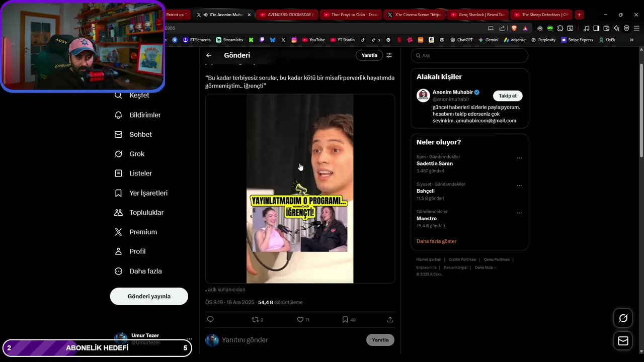Open YouTube bookmark
Screen dimensions: 644x362
pos(313,40)
